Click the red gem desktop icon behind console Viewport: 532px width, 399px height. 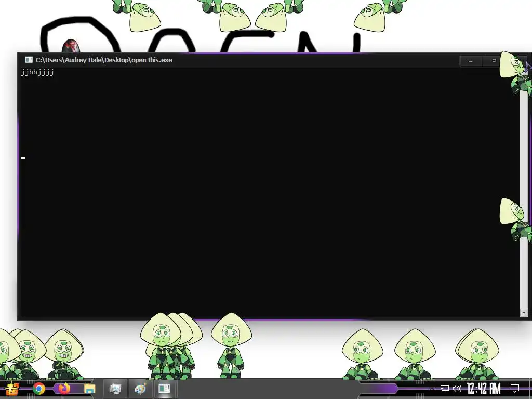point(71,46)
